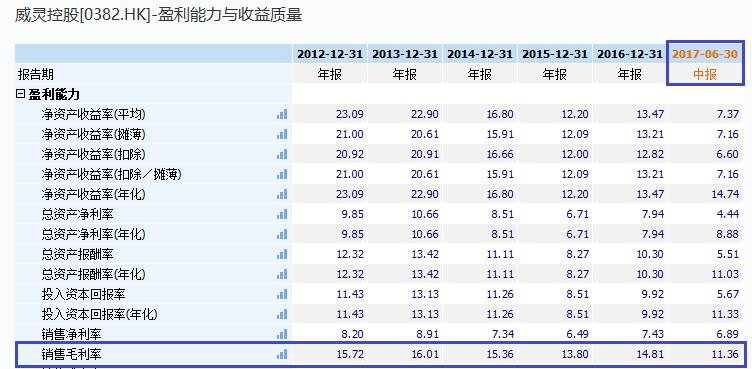Open chart icon for 净资产收益率(扣除)
This screenshot has height=369, width=752.
282,154
